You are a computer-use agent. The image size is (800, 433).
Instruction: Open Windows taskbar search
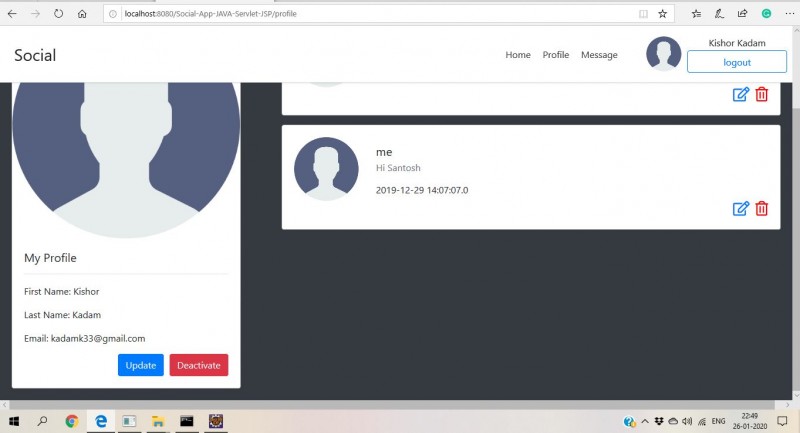(x=42, y=421)
